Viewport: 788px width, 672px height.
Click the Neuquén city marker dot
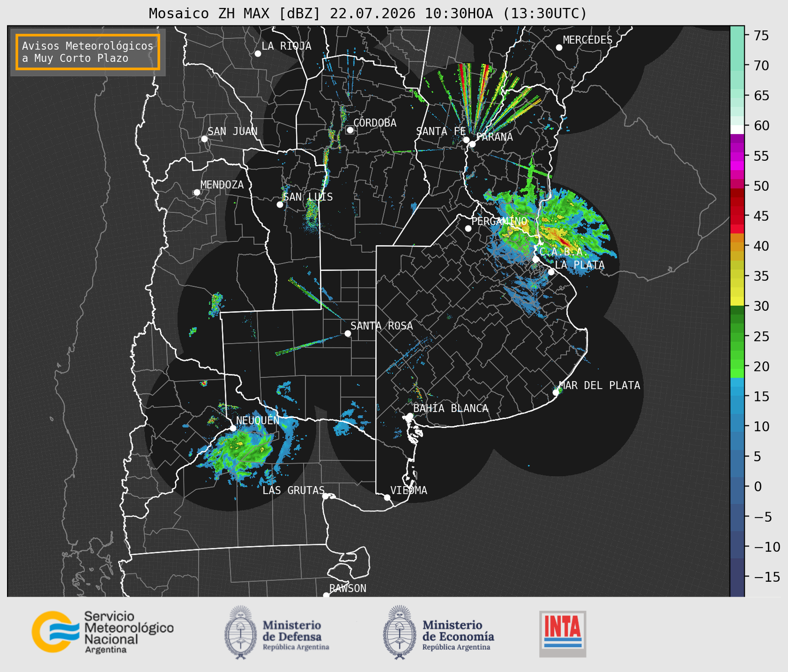coord(233,428)
